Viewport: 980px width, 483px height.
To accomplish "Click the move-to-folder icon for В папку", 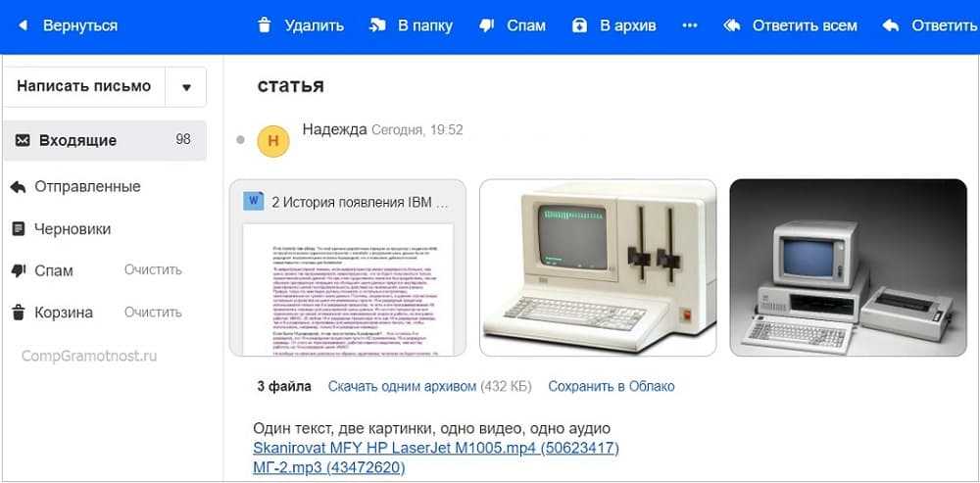I will pyautogui.click(x=377, y=25).
